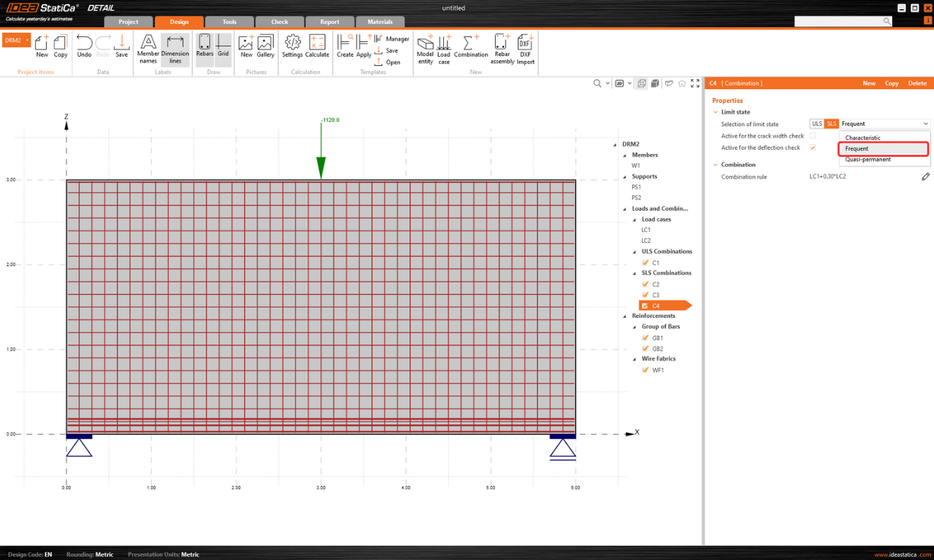Select the ULS limit state button
The width and height of the screenshot is (934, 560).
(x=816, y=124)
